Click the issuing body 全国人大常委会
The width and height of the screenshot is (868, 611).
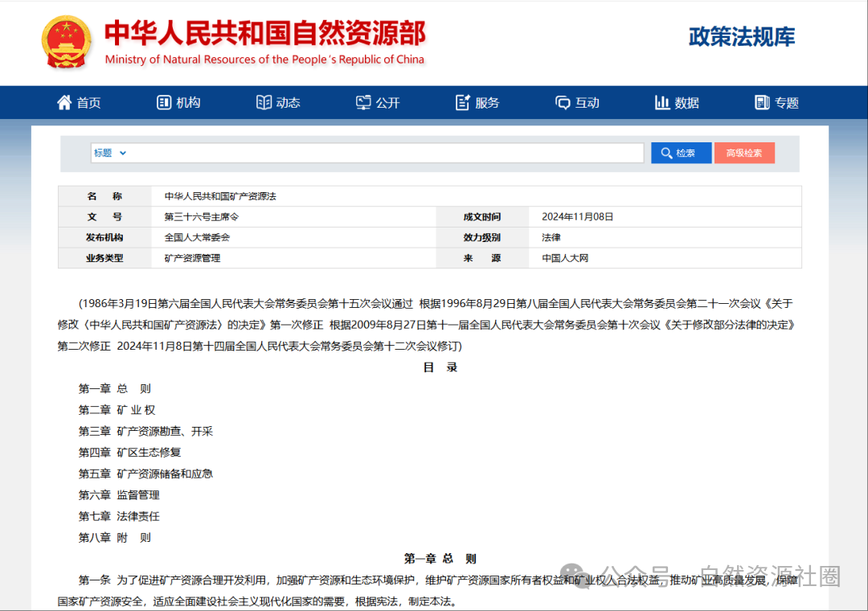tap(197, 237)
